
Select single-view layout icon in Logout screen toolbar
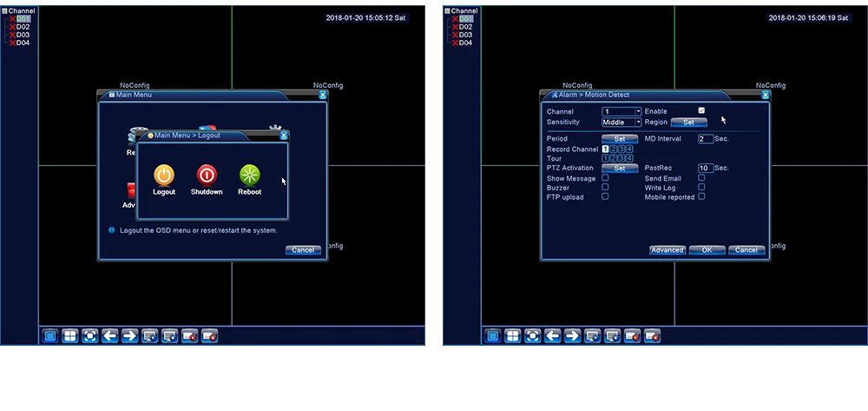[x=50, y=335]
